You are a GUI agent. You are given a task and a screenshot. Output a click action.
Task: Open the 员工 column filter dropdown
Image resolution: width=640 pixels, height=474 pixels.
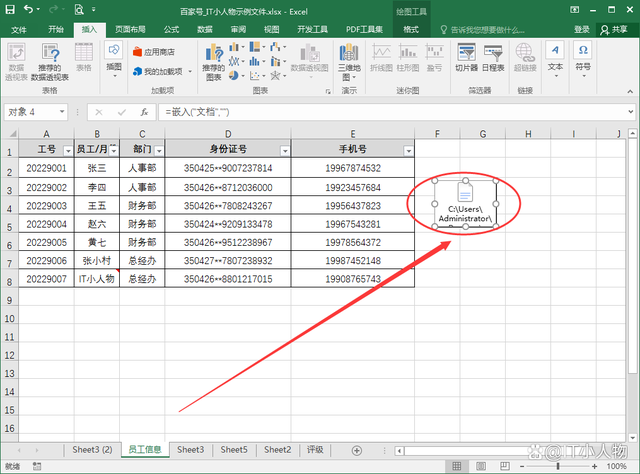pyautogui.click(x=113, y=151)
